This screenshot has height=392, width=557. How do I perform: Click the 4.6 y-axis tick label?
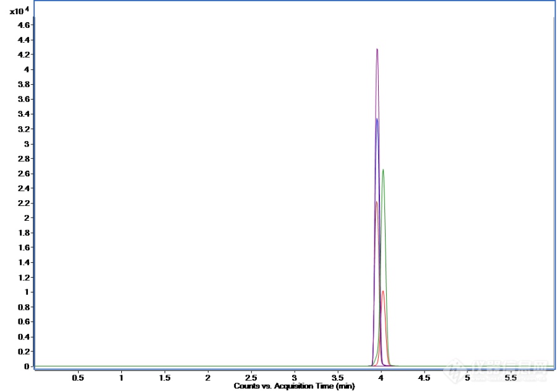click(24, 25)
